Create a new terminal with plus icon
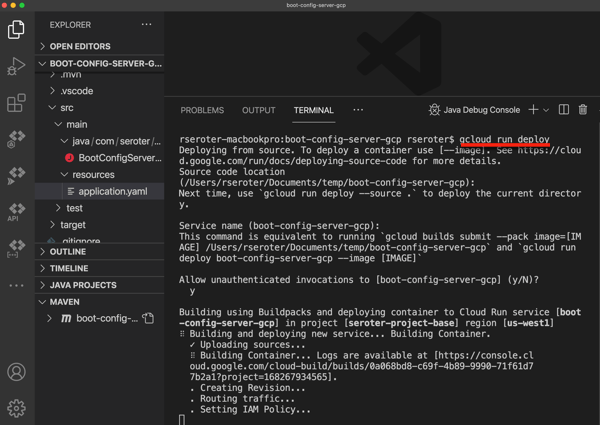 (x=533, y=110)
